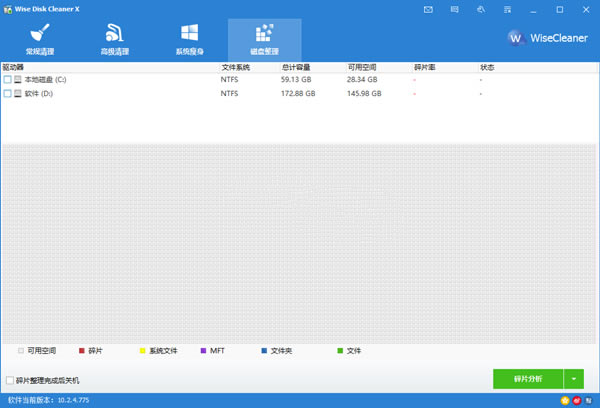600x408 pixels.
Task: Open the menu list icon in title bar
Action: click(507, 10)
